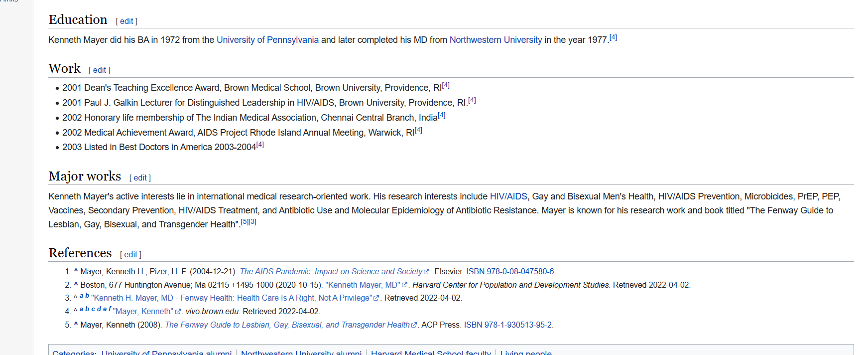This screenshot has width=868, height=355.
Task: Edit the References section
Action: [x=130, y=255]
